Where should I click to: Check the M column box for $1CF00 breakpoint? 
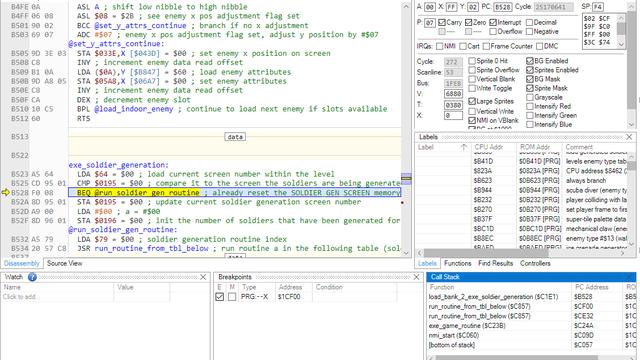click(x=232, y=297)
